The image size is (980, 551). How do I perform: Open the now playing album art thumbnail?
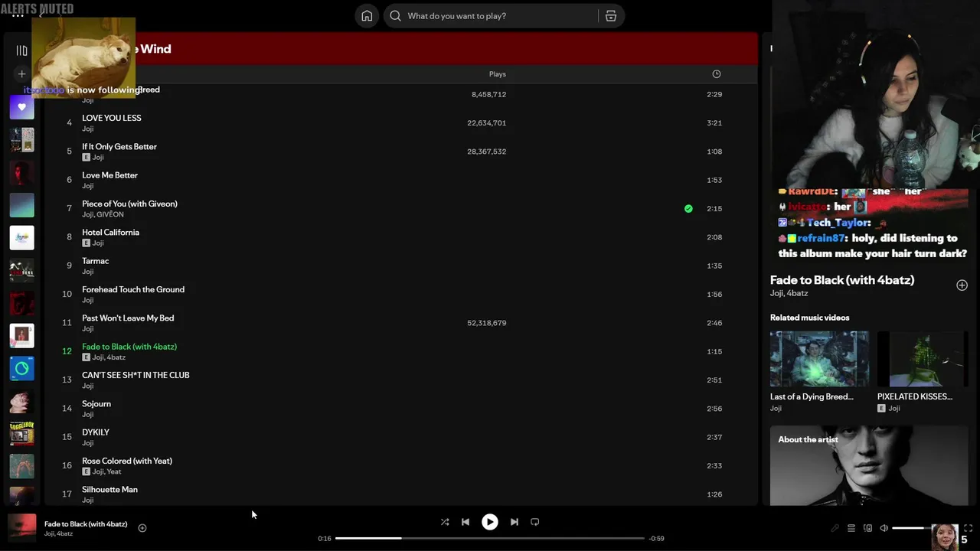(21, 528)
